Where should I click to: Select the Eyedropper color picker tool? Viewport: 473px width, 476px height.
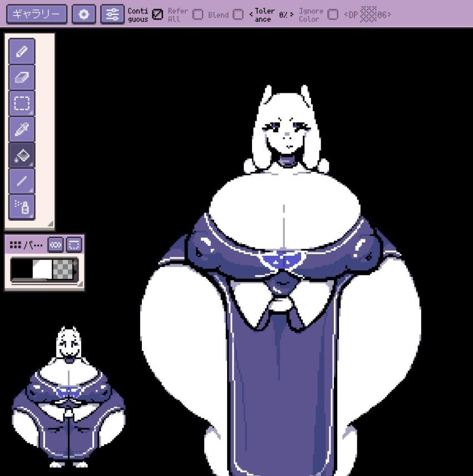click(x=22, y=130)
